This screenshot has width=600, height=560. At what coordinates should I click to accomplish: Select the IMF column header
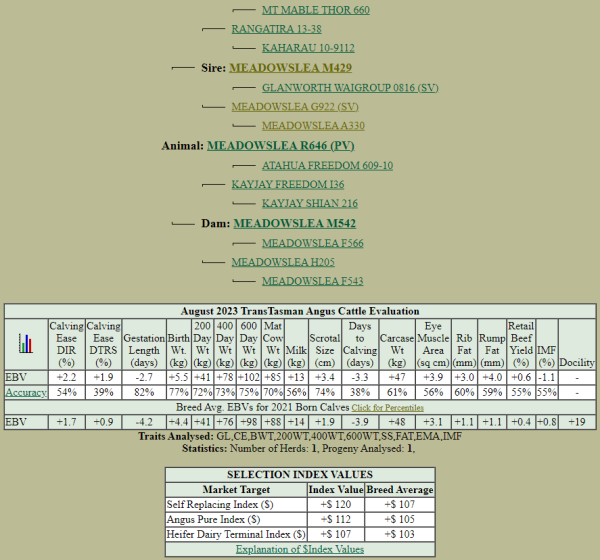click(x=546, y=344)
